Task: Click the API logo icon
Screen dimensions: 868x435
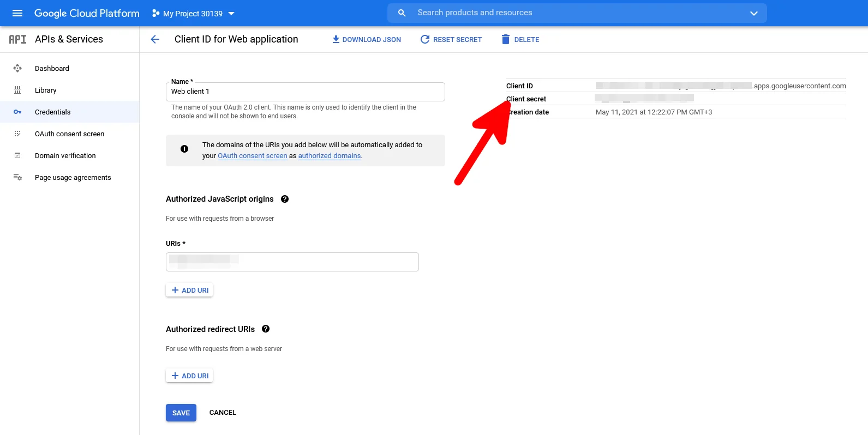Action: 17,39
